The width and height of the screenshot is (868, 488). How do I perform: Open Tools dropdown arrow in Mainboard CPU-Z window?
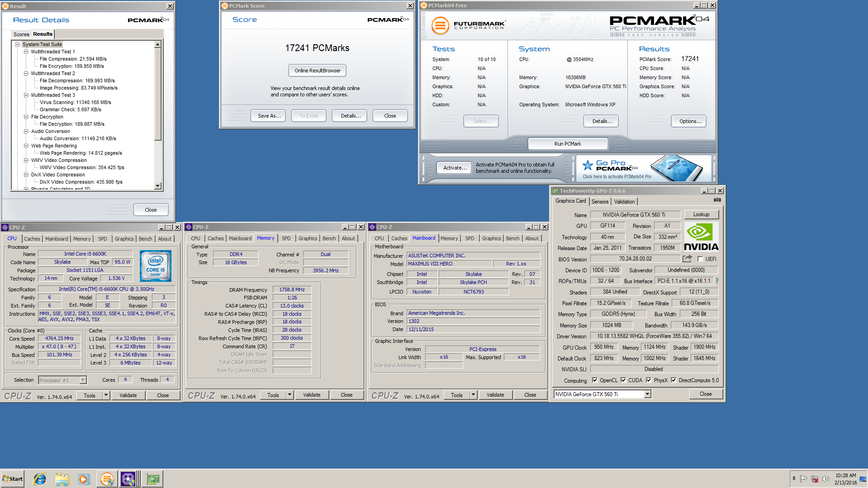tap(473, 395)
